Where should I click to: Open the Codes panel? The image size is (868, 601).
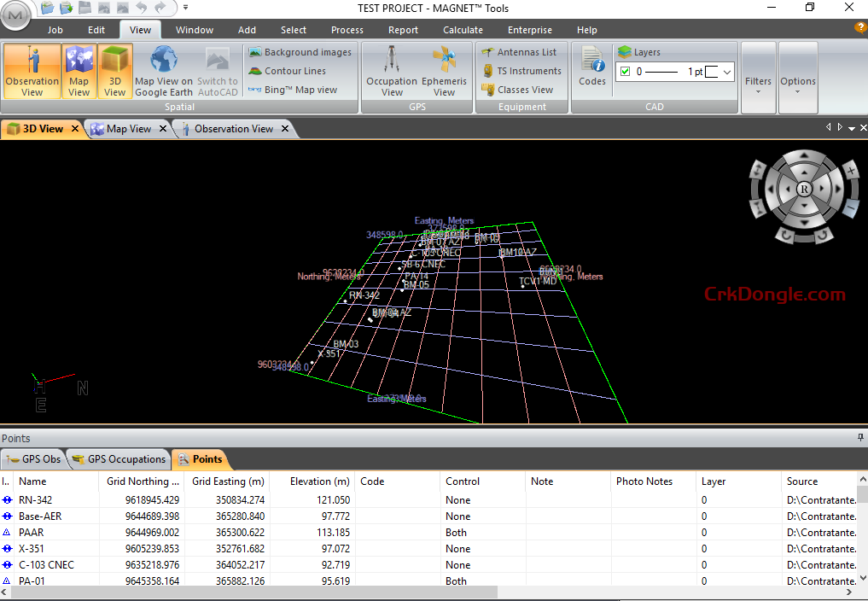tap(591, 70)
